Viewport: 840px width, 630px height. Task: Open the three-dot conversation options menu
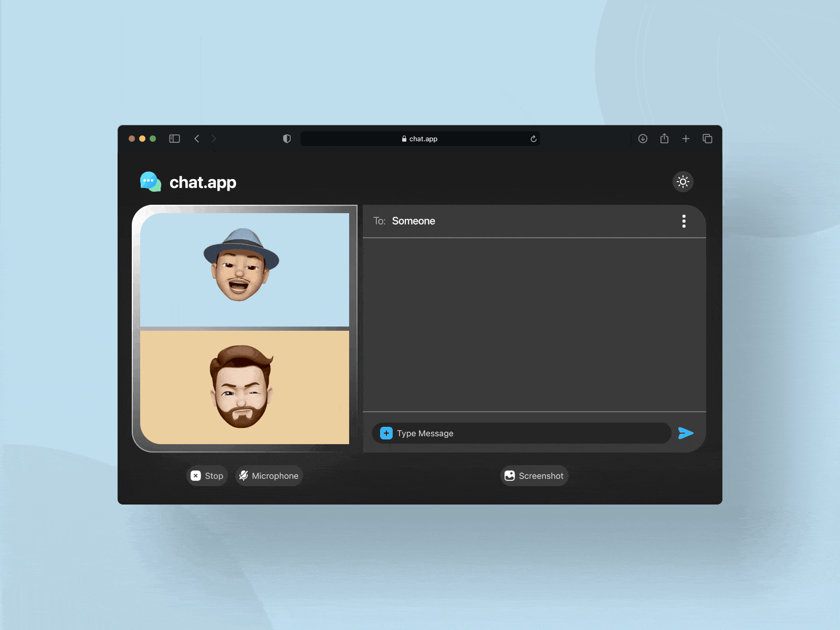(x=684, y=221)
